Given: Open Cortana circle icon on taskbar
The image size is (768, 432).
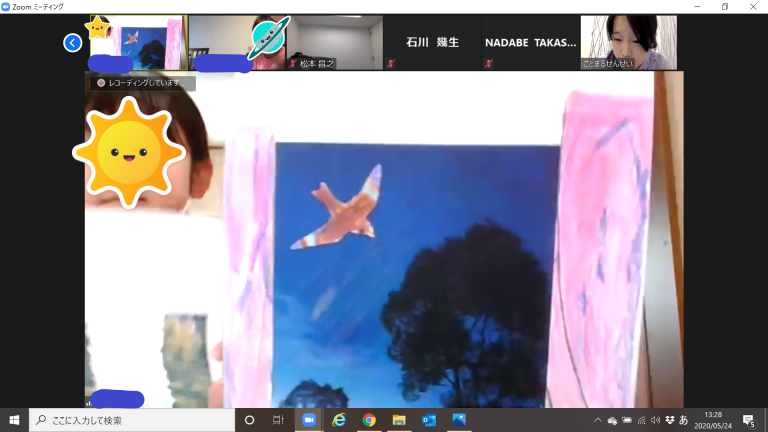Looking at the screenshot, I should pyautogui.click(x=250, y=420).
